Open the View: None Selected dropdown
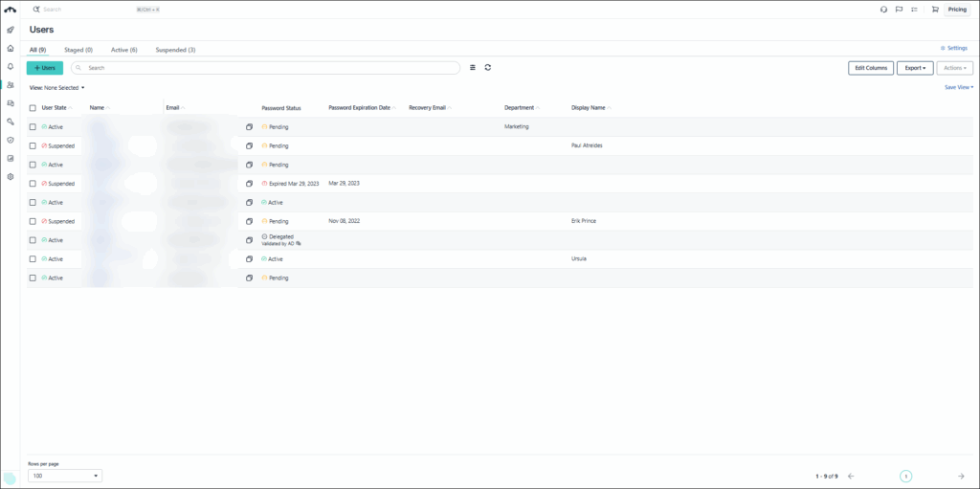Image resolution: width=980 pixels, height=489 pixels. [56, 88]
